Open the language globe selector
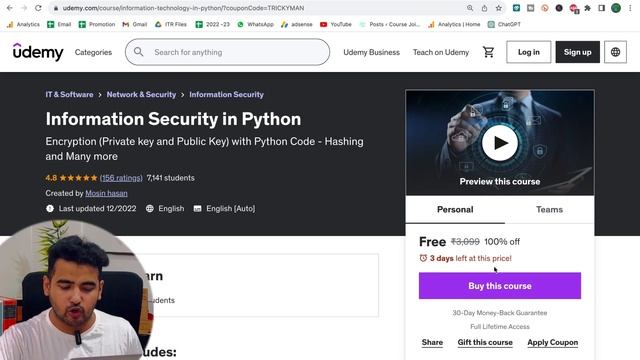Screen dimensions: 640x360 pyautogui.click(x=616, y=52)
